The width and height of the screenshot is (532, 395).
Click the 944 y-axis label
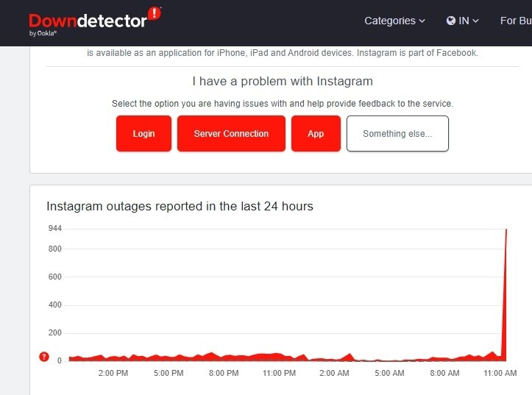point(54,229)
